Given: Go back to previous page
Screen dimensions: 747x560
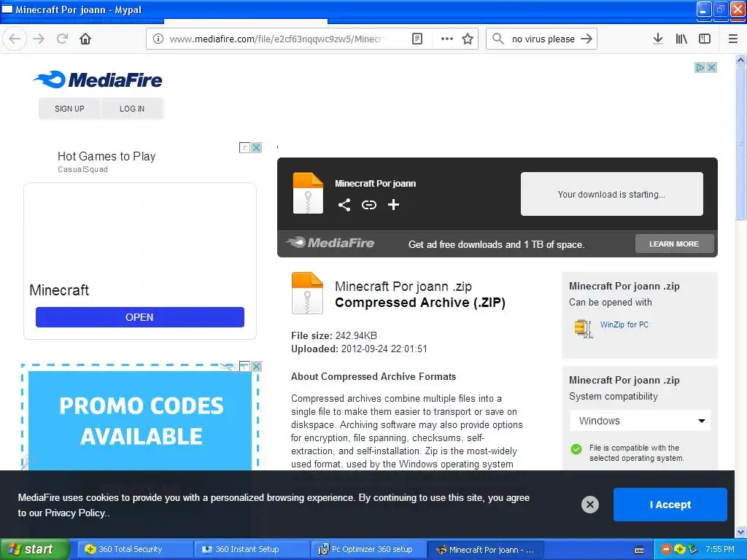Looking at the screenshot, I should 15,39.
